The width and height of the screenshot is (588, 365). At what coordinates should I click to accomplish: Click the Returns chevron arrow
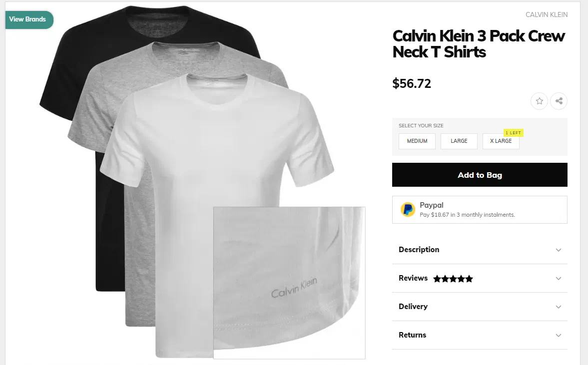[x=559, y=336]
